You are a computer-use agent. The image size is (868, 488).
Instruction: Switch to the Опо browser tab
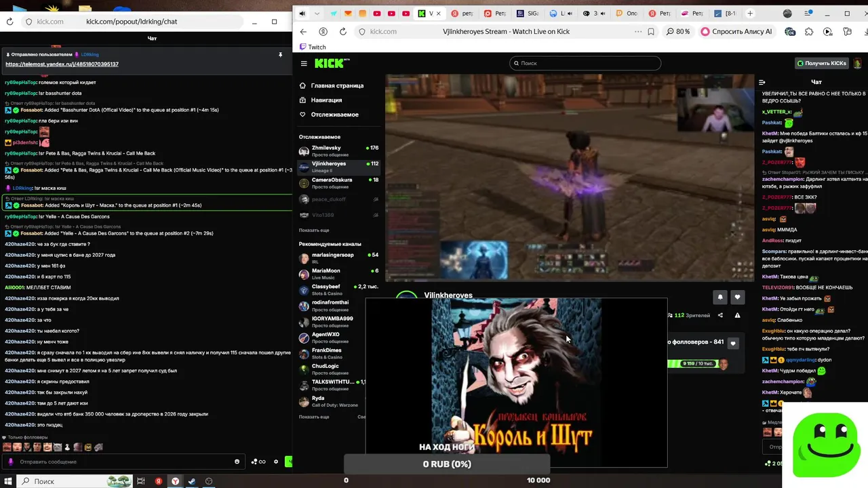point(627,13)
